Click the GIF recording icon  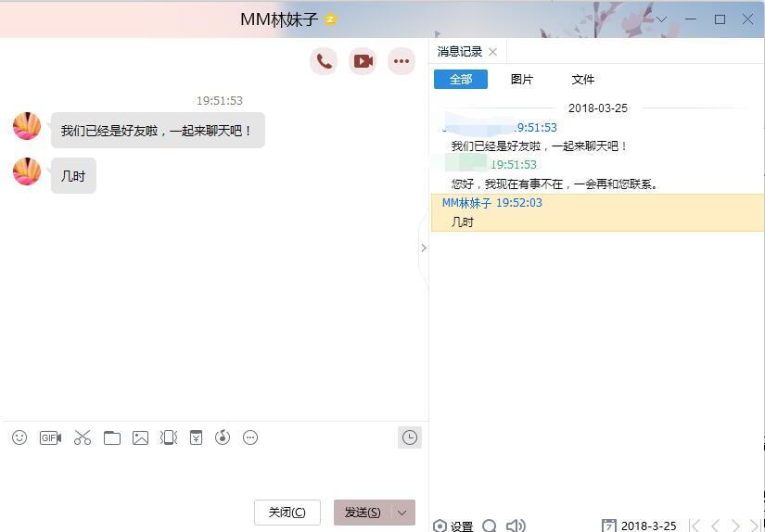pos(50,437)
